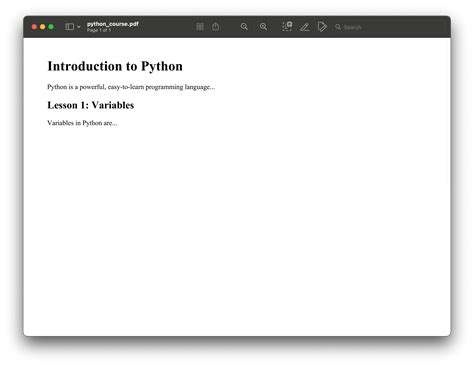Open the sidebar view button
This screenshot has width=474, height=367.
[70, 27]
